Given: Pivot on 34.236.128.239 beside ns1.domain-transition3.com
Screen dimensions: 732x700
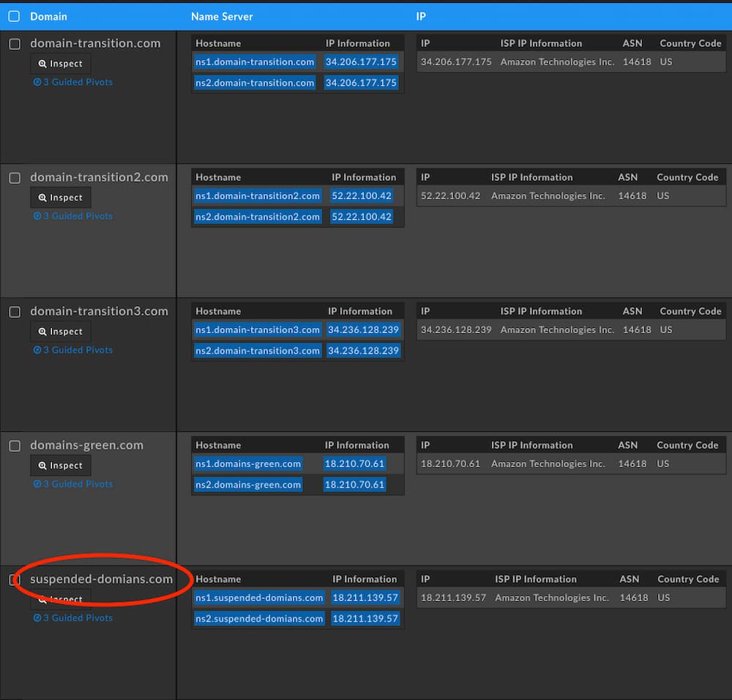Looking at the screenshot, I should (x=364, y=329).
